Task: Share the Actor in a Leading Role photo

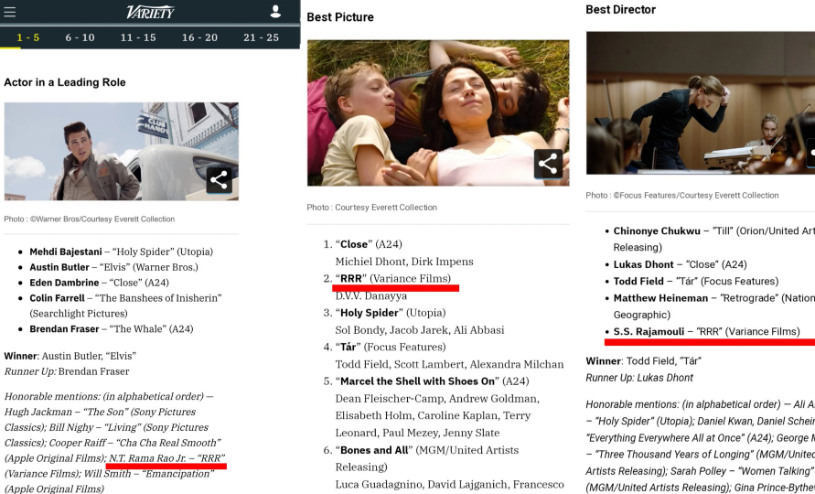Action: point(219,180)
